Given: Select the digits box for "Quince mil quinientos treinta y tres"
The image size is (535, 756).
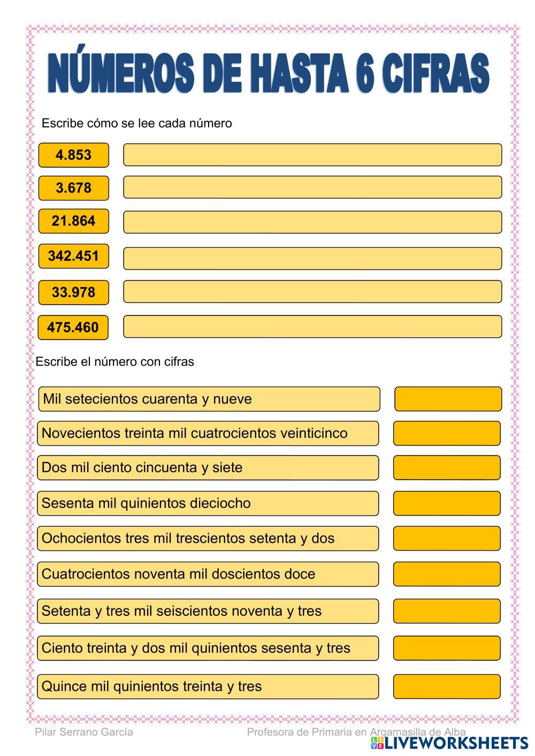Looking at the screenshot, I should (447, 686).
